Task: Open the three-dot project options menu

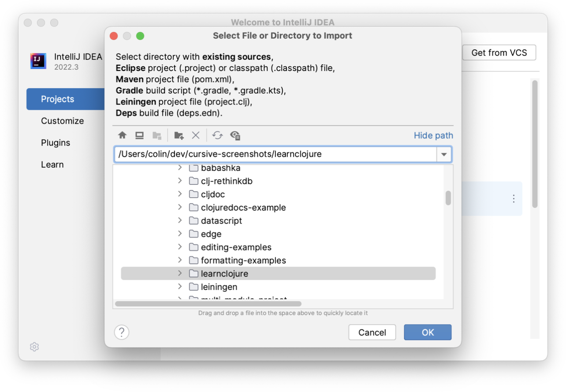Action: [514, 198]
